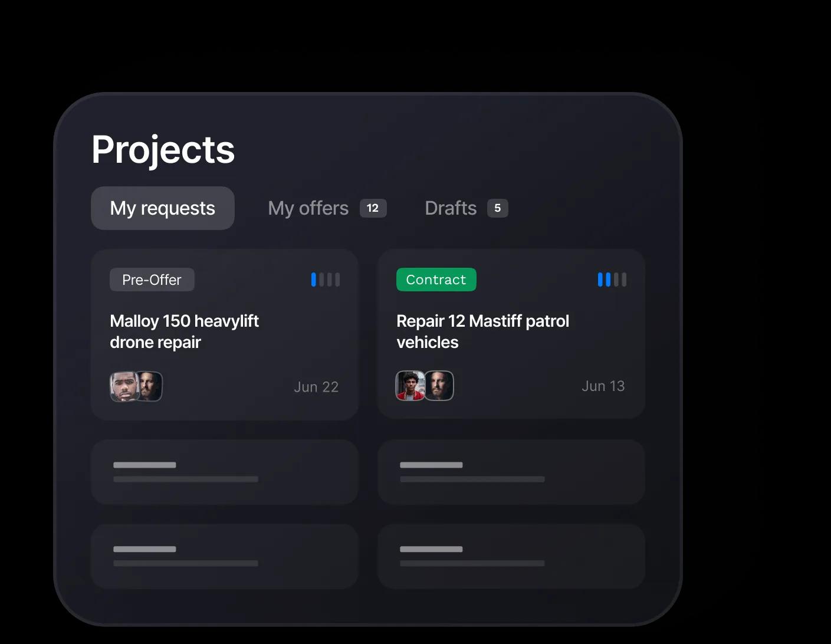Image resolution: width=831 pixels, height=644 pixels.
Task: Open the Drafts tab
Action: coord(451,208)
